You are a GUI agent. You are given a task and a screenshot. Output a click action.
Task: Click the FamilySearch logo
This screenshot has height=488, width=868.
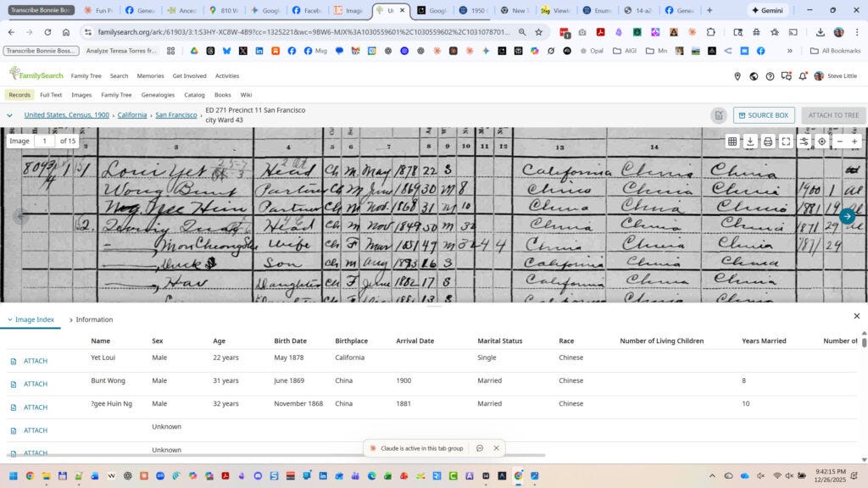pos(36,75)
